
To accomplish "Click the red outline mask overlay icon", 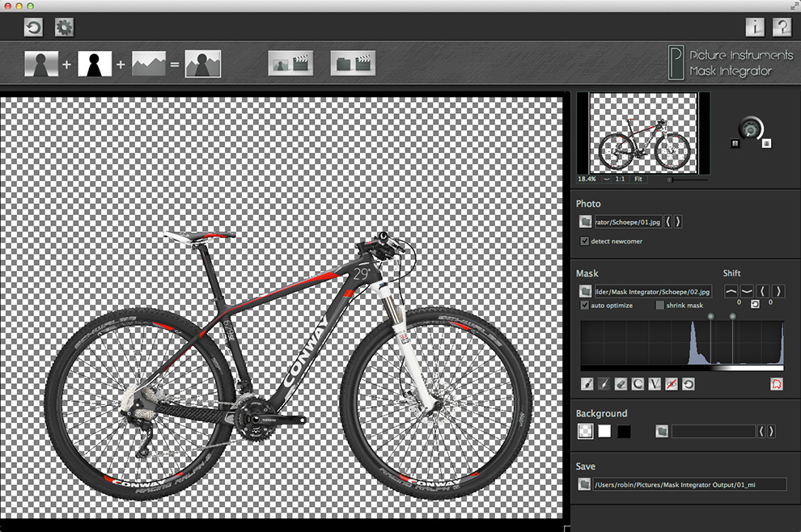I will point(777,384).
